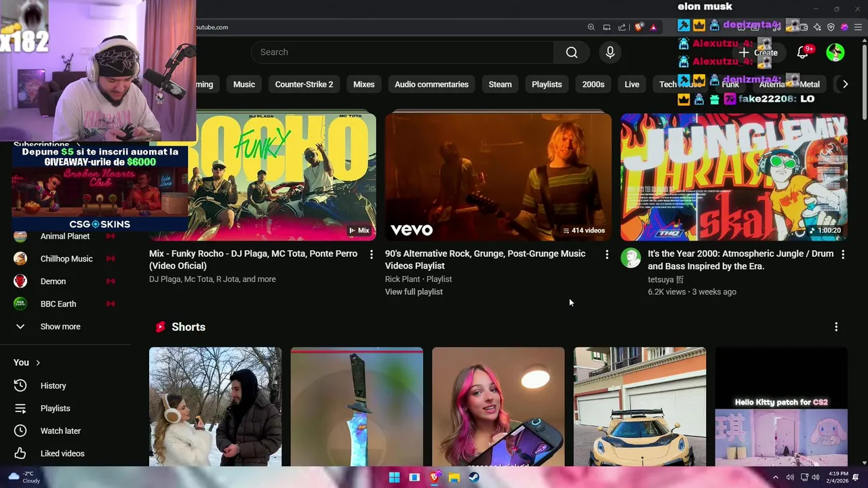The height and width of the screenshot is (488, 868).
Task: Open the snowy couple Short thumbnail
Action: coord(215,407)
